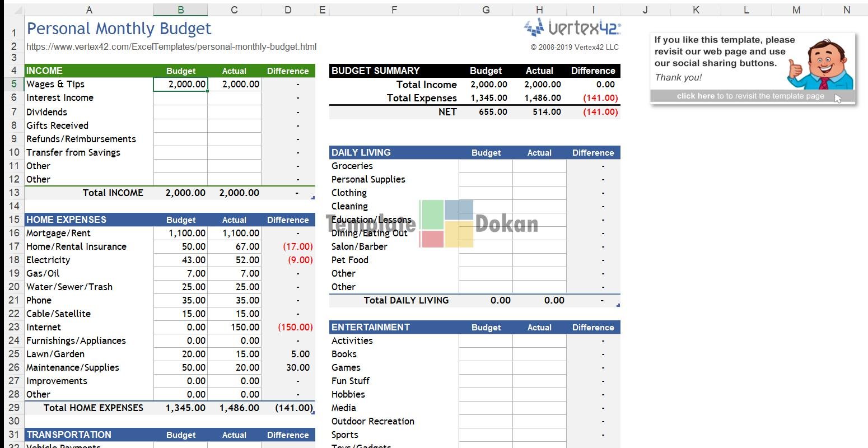The height and width of the screenshot is (448, 868).
Task: Click the Total HOME EXPENSES difference cell
Action: (288, 408)
